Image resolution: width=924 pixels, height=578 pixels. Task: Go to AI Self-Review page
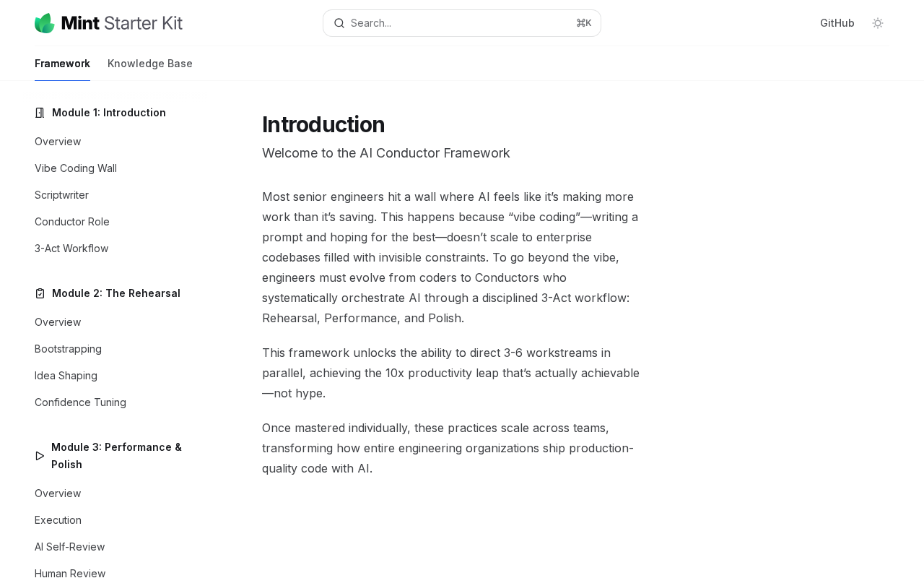(x=69, y=547)
